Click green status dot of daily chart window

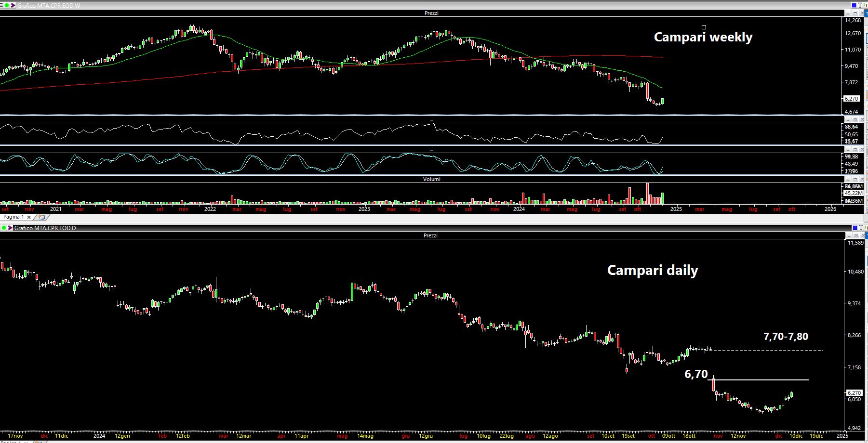[x=4, y=228]
